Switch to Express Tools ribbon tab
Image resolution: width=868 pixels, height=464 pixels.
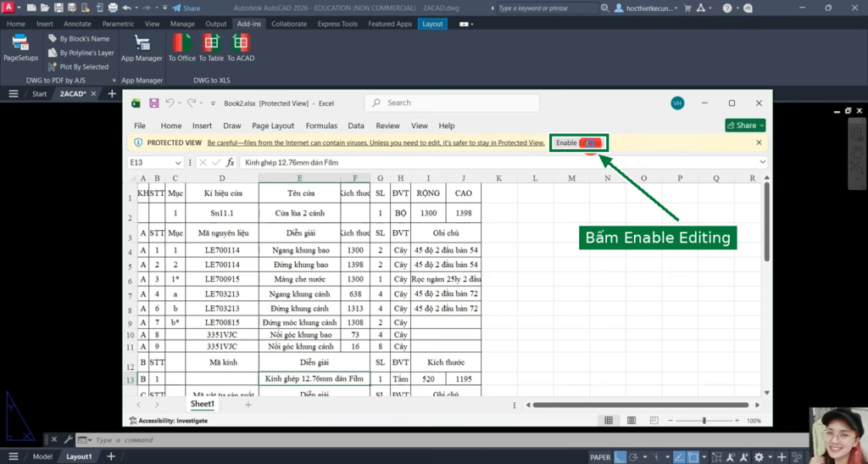click(337, 24)
